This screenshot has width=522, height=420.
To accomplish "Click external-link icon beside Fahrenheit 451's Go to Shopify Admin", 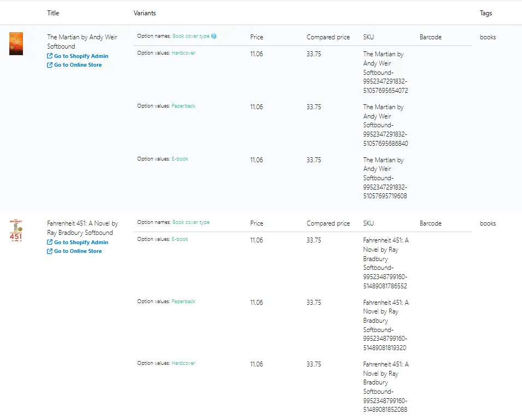I will click(x=50, y=242).
